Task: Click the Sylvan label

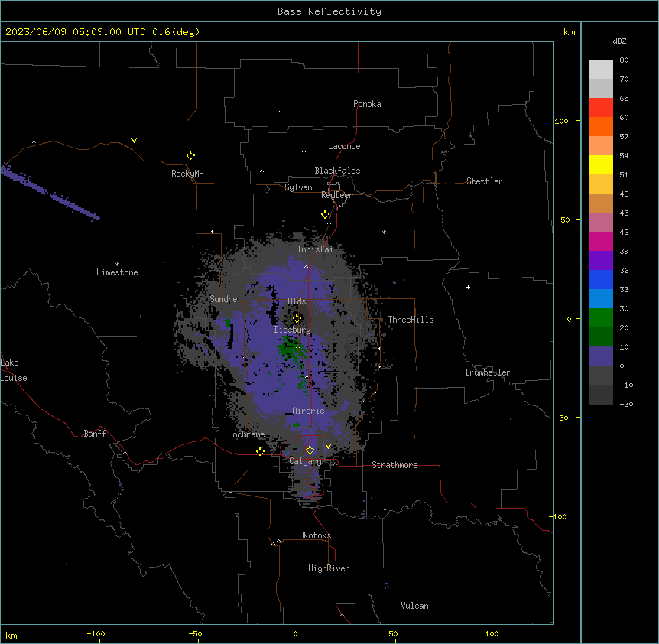Action: tap(298, 187)
